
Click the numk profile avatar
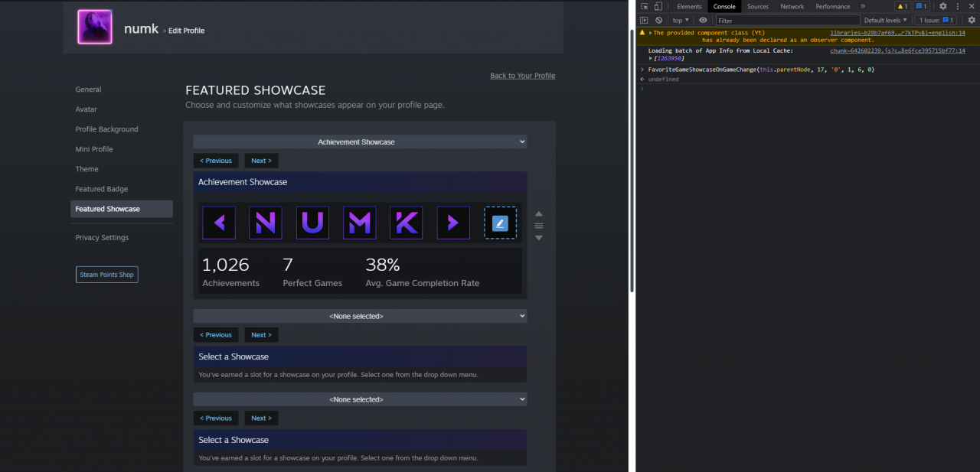(x=95, y=28)
